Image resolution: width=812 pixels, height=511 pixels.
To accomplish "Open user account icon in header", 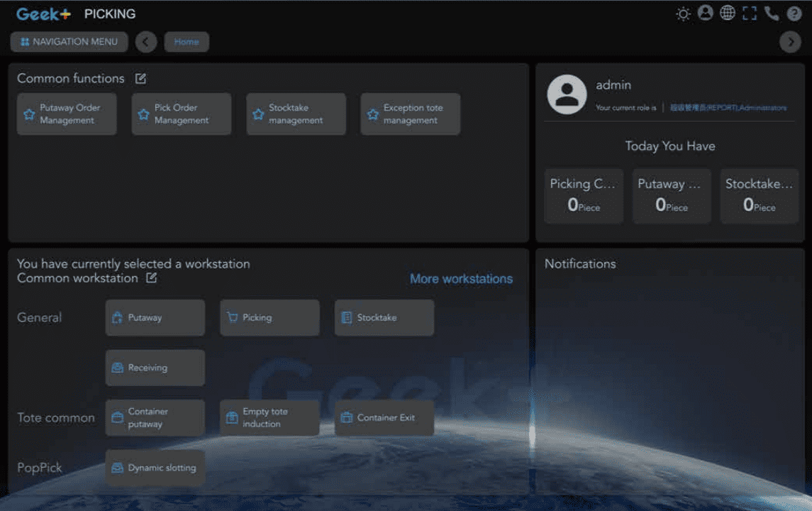I will pyautogui.click(x=705, y=13).
